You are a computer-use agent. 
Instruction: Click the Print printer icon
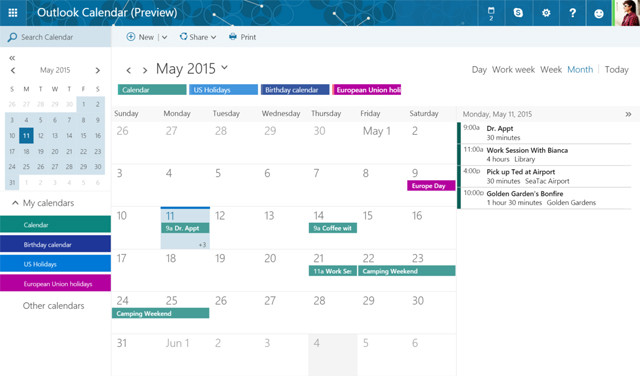(233, 37)
